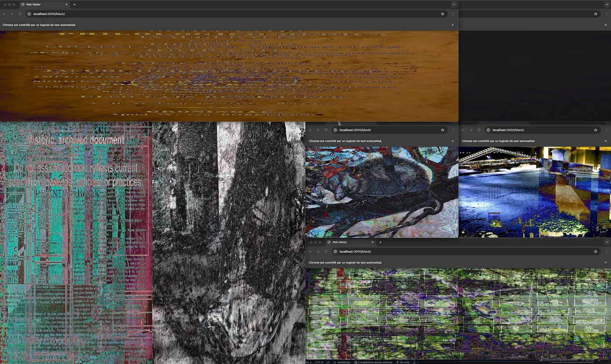The image size is (611, 364).
Task: Open the JavaScript language mode selector
Action: tap(343, 362)
